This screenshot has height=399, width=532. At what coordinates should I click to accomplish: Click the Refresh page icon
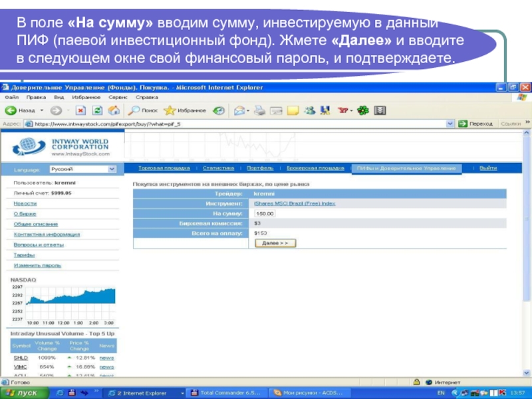pyautogui.click(x=97, y=110)
